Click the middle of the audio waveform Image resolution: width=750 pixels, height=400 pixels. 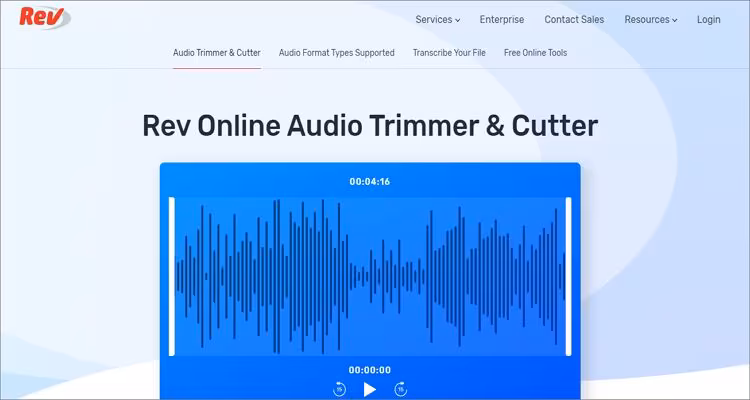click(370, 277)
